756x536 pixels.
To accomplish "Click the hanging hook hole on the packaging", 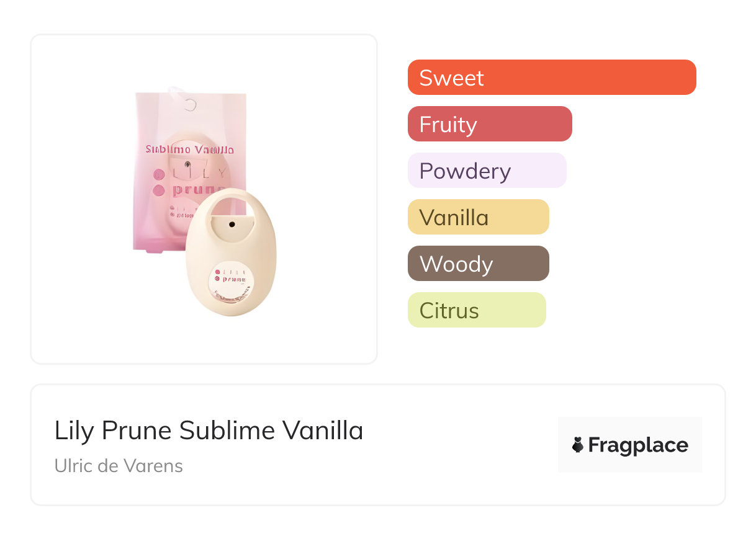I will (x=191, y=104).
